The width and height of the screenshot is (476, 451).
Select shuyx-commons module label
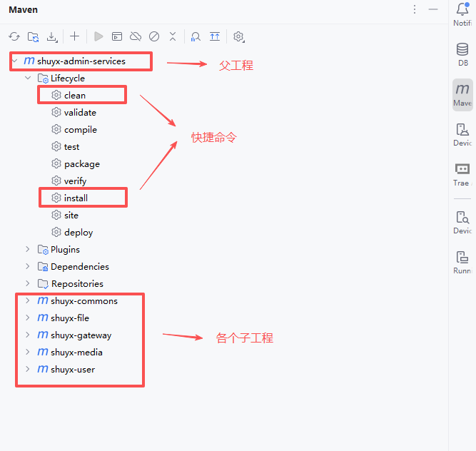pos(84,300)
